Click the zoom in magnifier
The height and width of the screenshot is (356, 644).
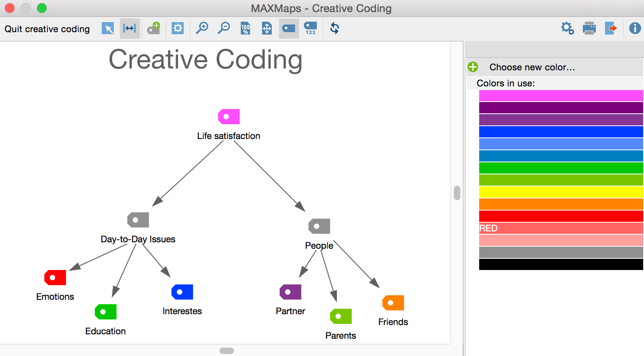click(x=202, y=29)
